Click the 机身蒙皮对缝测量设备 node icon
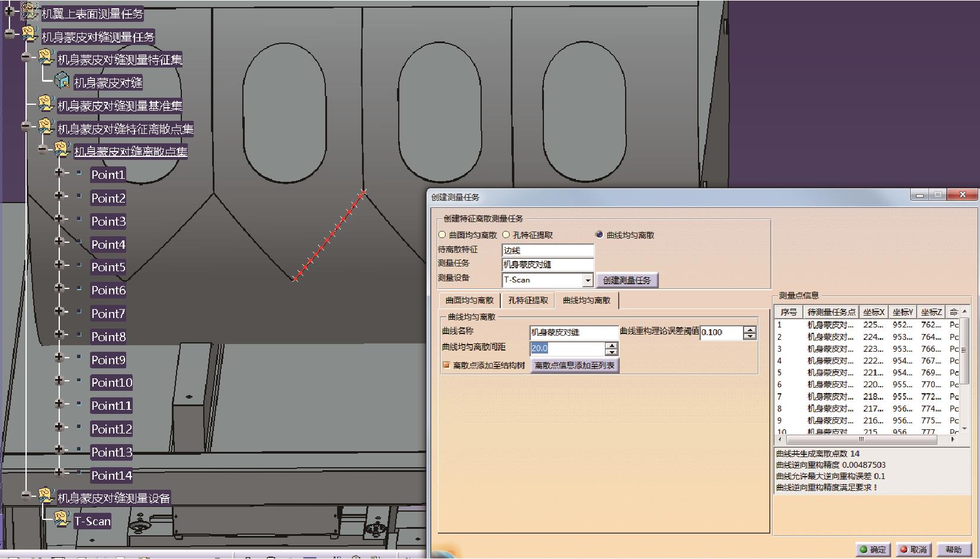This screenshot has height=559, width=980. tap(46, 496)
